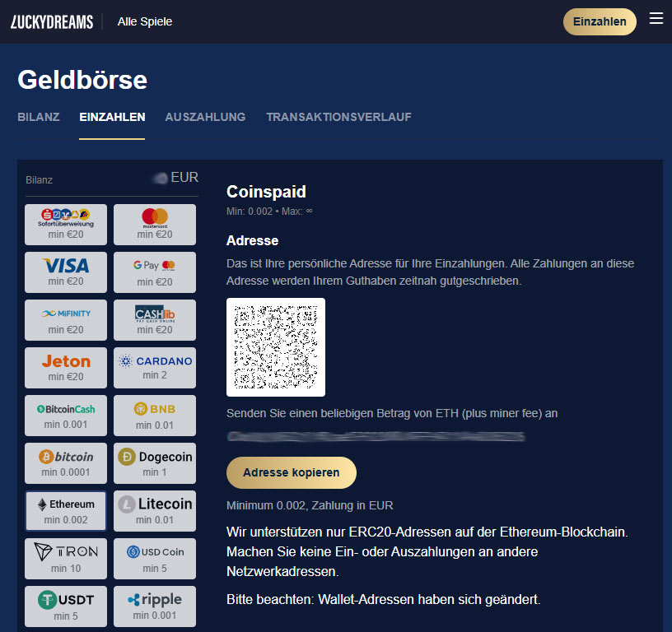Select MiFinity payment method
The width and height of the screenshot is (672, 632).
pos(66,320)
